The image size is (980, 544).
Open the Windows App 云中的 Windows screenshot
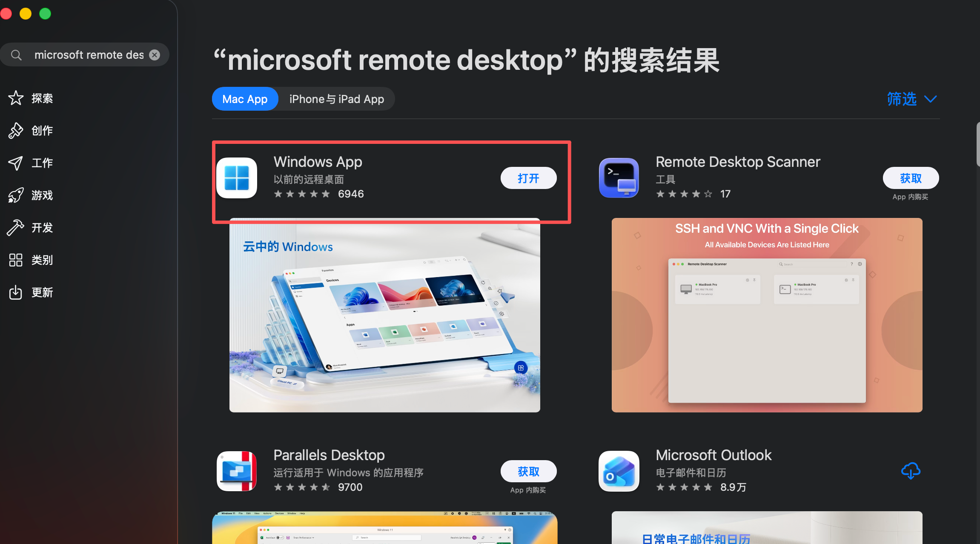coord(385,315)
